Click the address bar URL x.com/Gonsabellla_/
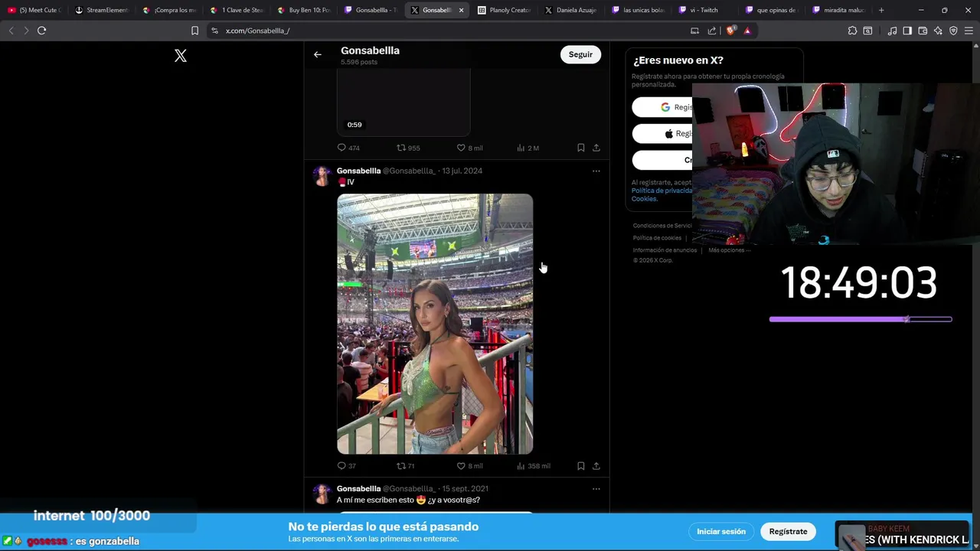The image size is (980, 551). tap(257, 31)
